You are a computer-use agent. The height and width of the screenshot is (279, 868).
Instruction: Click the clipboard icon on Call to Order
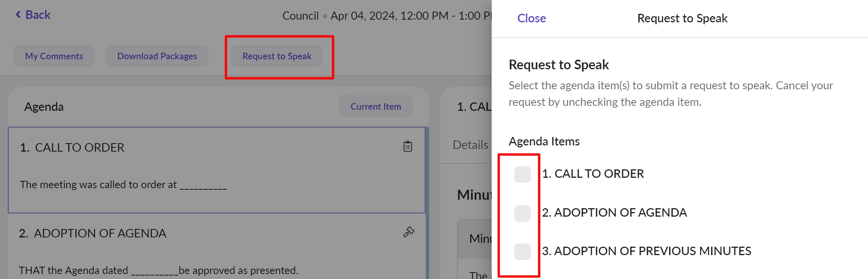(x=408, y=146)
